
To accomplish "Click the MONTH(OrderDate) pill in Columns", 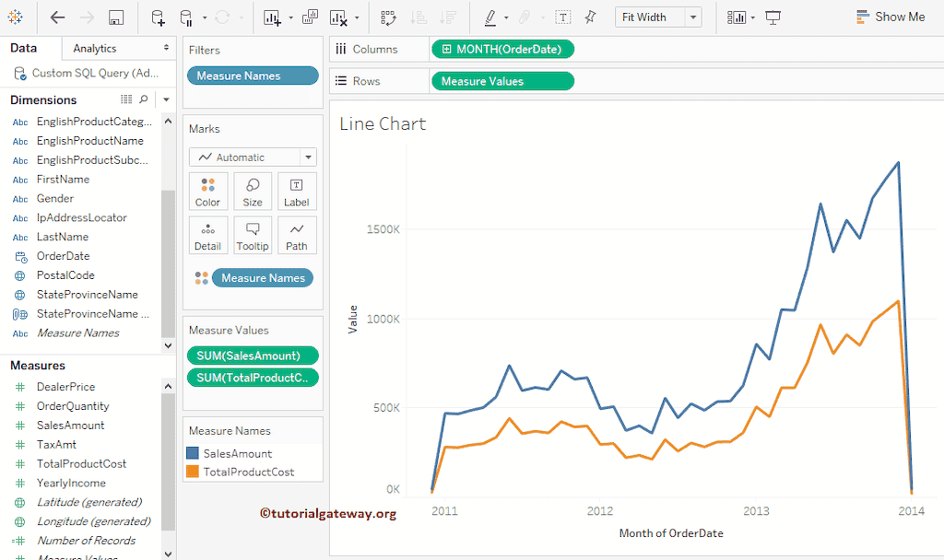I will click(x=502, y=50).
